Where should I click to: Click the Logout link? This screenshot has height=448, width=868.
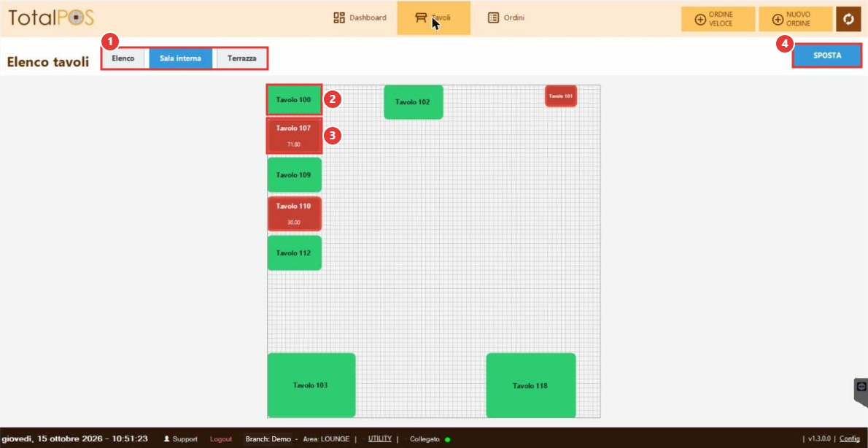click(x=221, y=439)
